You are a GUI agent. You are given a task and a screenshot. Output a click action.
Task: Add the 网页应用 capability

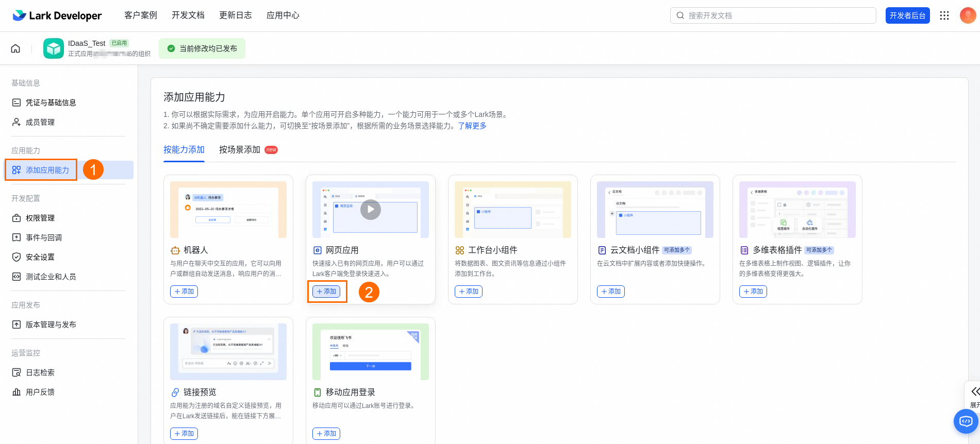coord(326,292)
